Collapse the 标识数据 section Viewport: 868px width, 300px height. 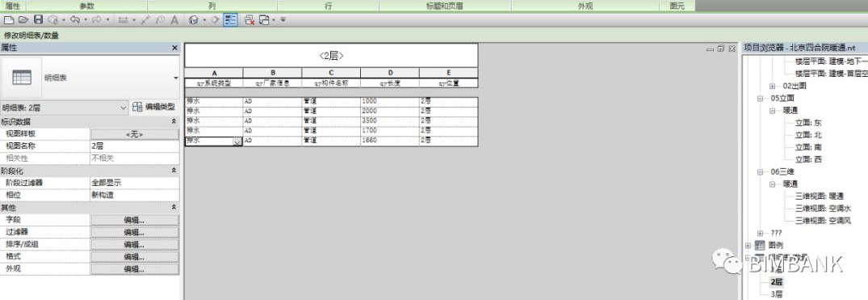pos(174,121)
